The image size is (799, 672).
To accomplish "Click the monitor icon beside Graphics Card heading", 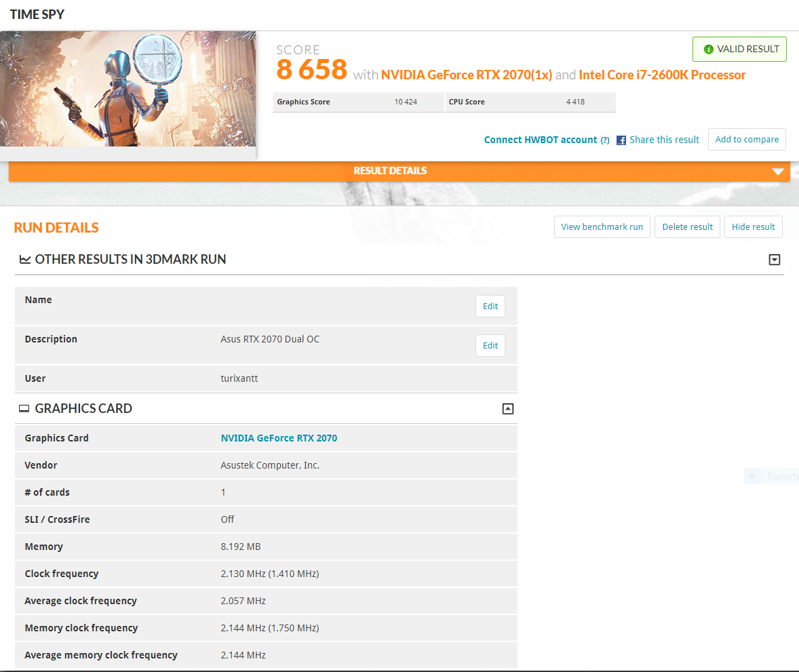I will (x=24, y=409).
